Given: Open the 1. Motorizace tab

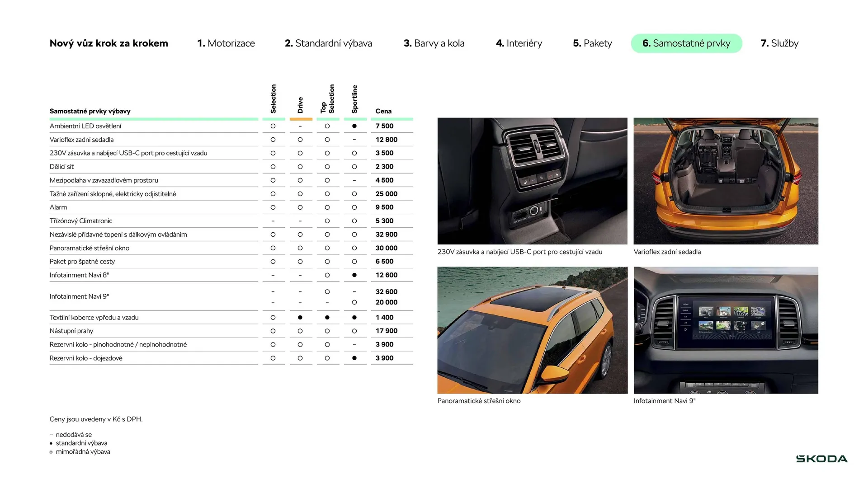Looking at the screenshot, I should pyautogui.click(x=226, y=43).
